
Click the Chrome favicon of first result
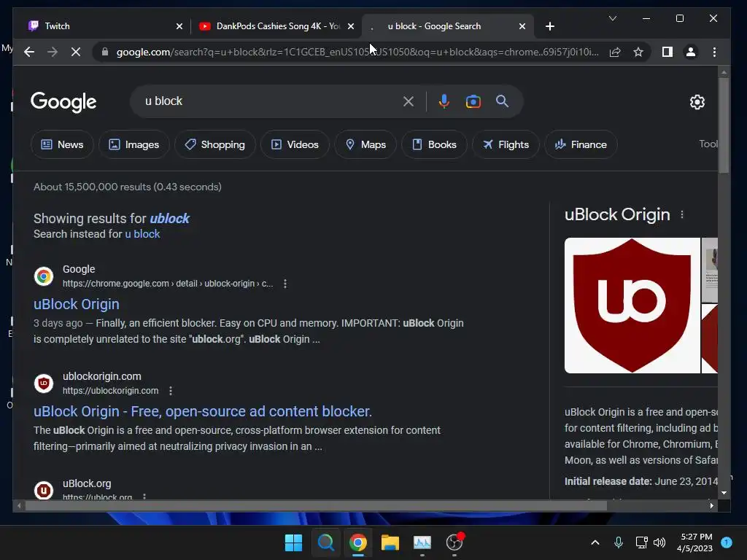[44, 276]
